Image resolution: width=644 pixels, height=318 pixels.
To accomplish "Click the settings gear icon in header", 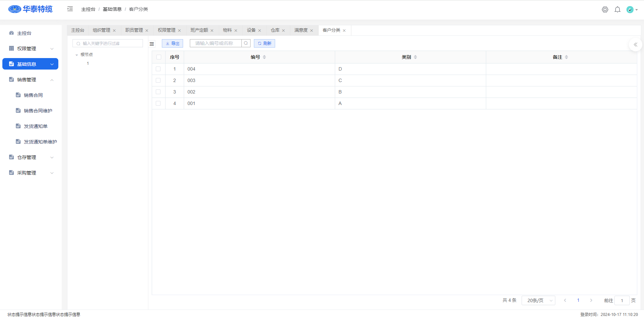I will point(605,9).
